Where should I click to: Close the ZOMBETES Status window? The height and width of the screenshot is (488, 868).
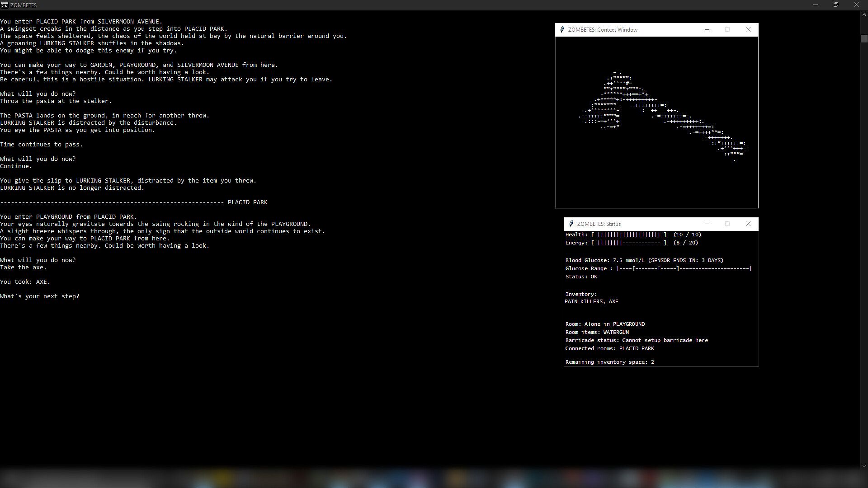[748, 224]
